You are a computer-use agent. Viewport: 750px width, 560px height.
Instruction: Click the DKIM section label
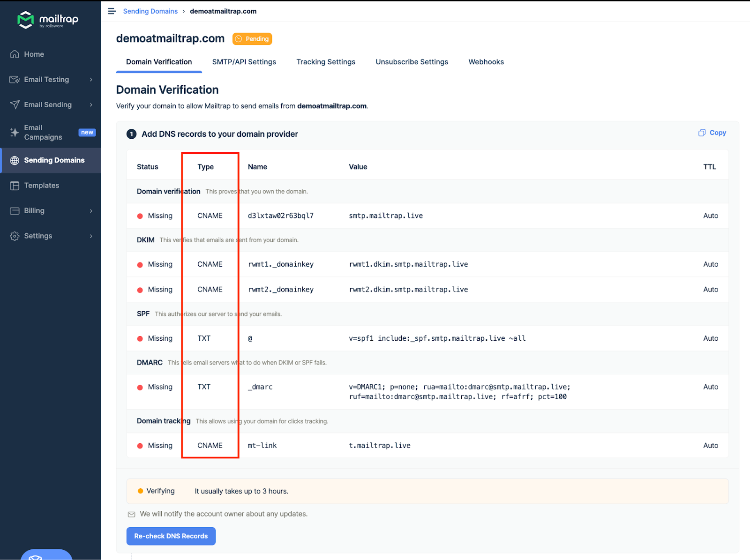click(x=146, y=240)
